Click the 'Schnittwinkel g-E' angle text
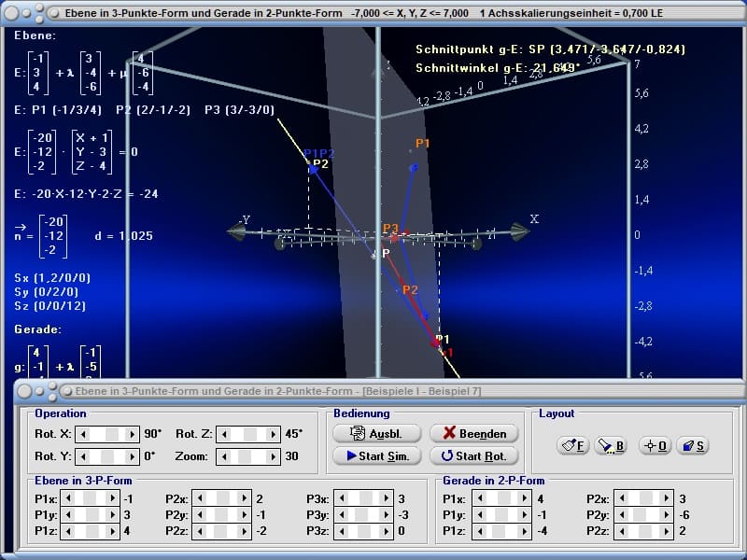Screen dimensions: 747x560 click(x=498, y=68)
